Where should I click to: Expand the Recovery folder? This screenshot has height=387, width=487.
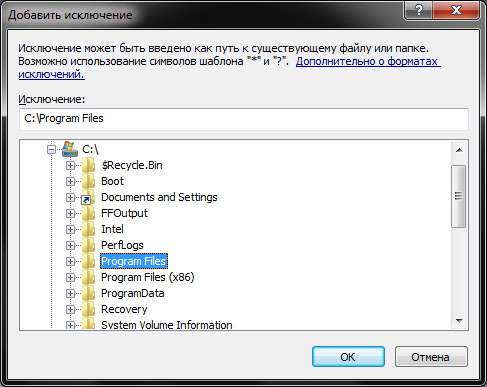[x=70, y=309]
